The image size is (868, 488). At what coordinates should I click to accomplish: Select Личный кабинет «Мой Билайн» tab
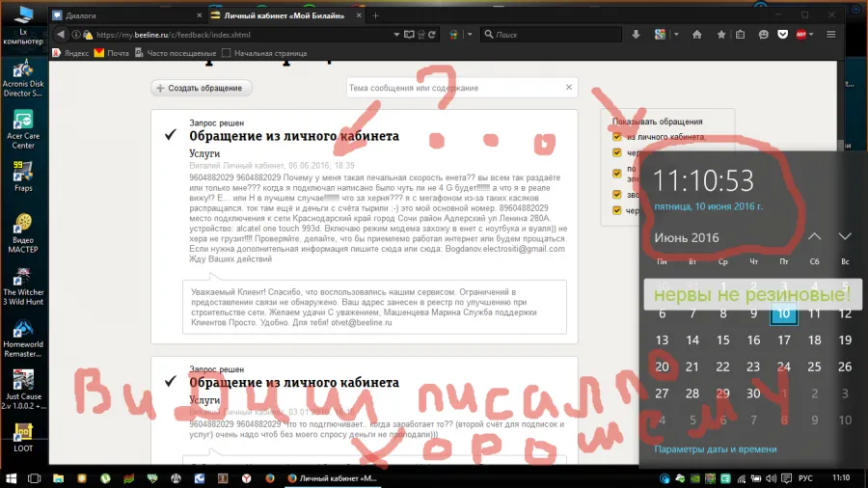(x=285, y=15)
